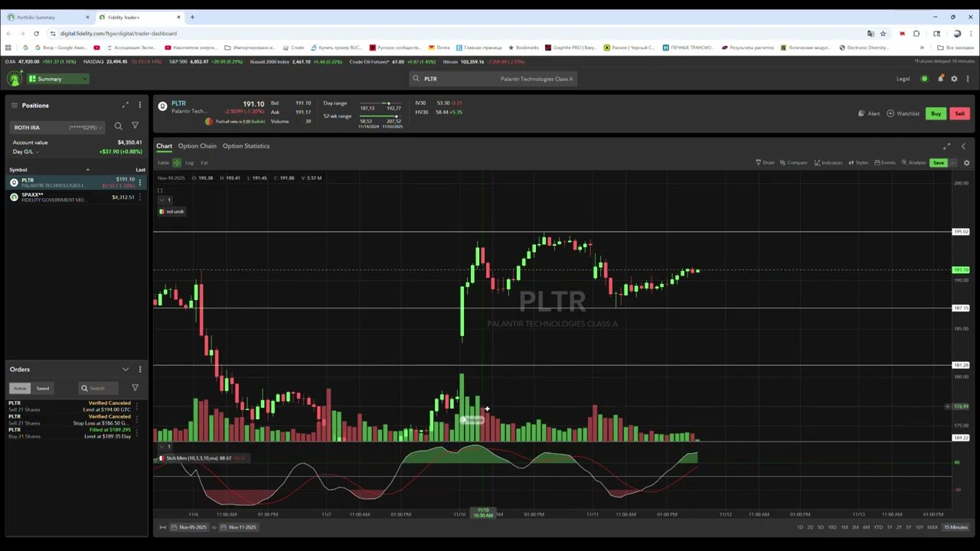Open the notifications bell

940,79
